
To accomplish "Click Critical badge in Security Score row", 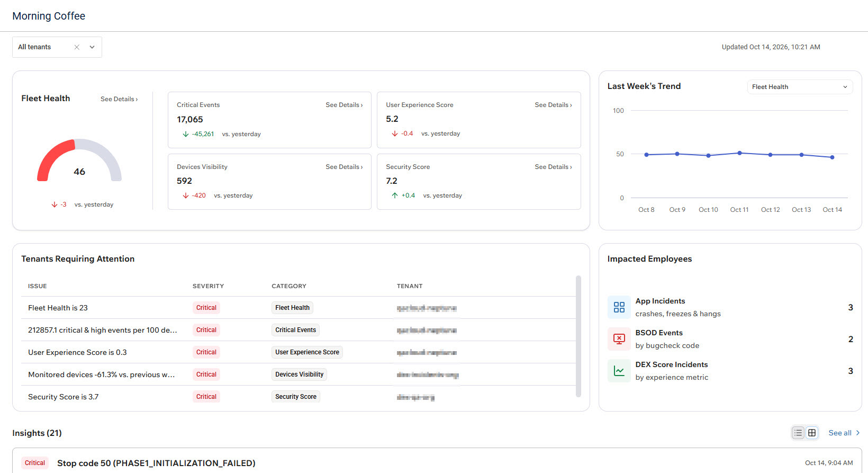I will 206,397.
